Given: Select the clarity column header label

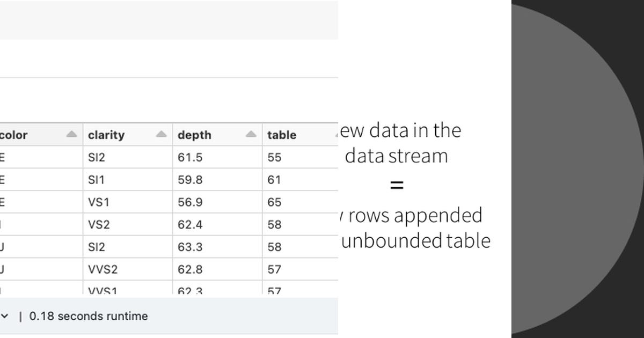Looking at the screenshot, I should point(106,135).
